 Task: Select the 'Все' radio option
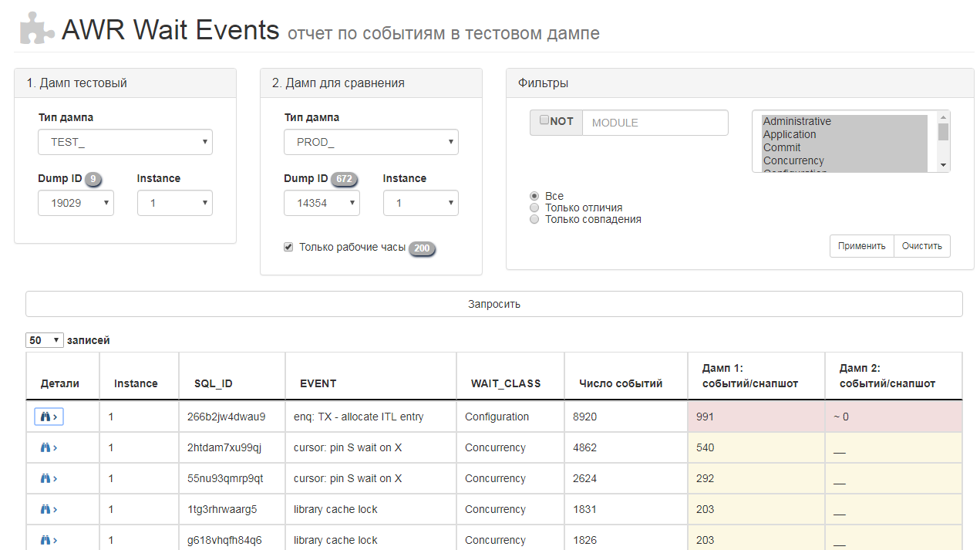coord(534,196)
